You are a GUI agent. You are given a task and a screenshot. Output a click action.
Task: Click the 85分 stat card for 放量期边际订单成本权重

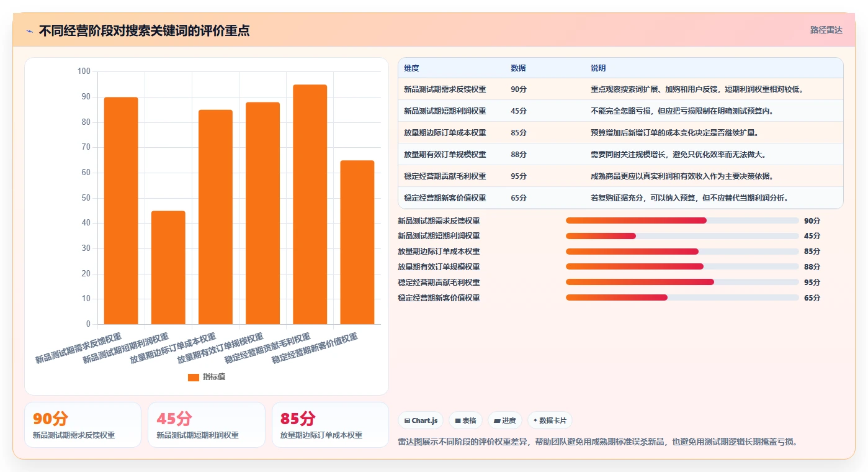point(330,425)
